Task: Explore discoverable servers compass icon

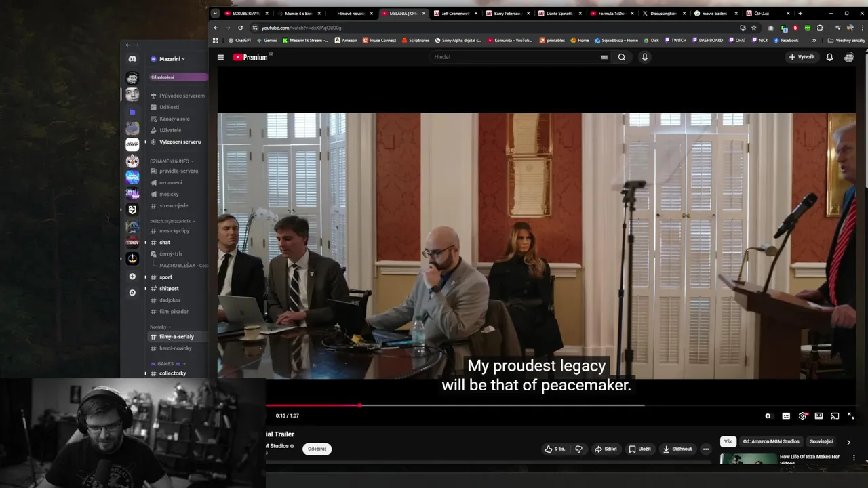Action: [132, 293]
